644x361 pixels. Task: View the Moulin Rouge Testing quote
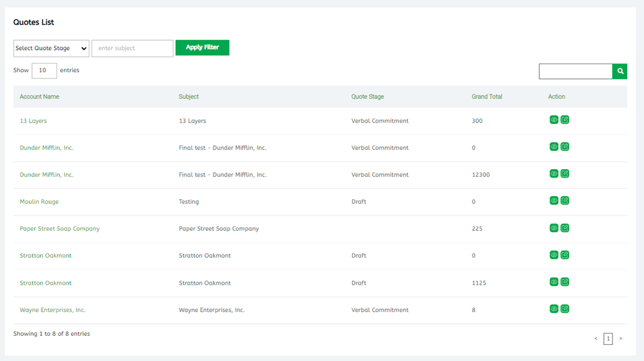click(554, 201)
